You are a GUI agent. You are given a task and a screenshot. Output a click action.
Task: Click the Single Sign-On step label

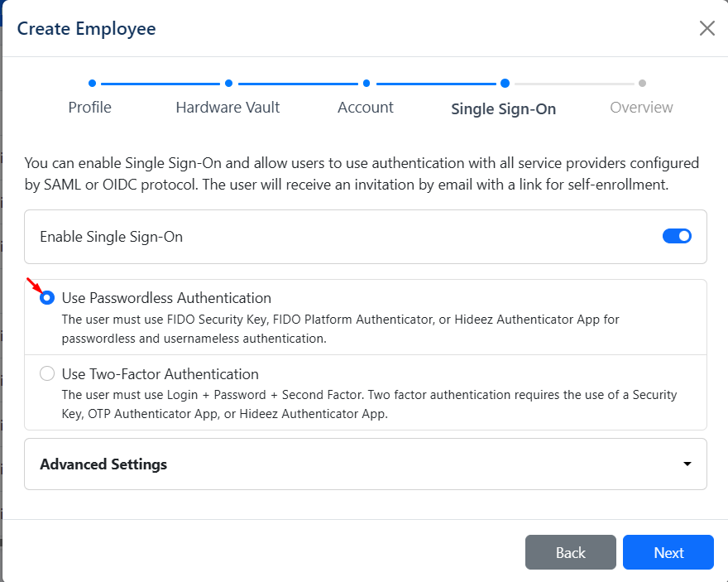(503, 108)
